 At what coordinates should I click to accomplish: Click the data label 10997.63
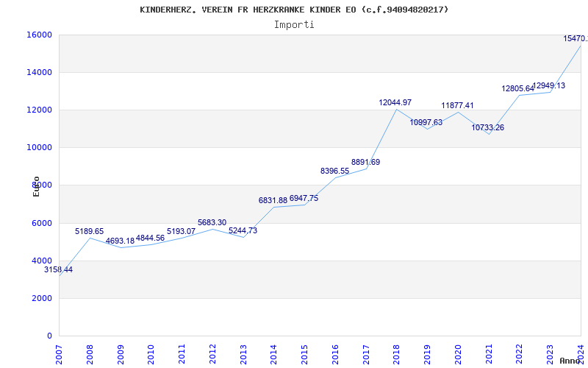(x=426, y=122)
